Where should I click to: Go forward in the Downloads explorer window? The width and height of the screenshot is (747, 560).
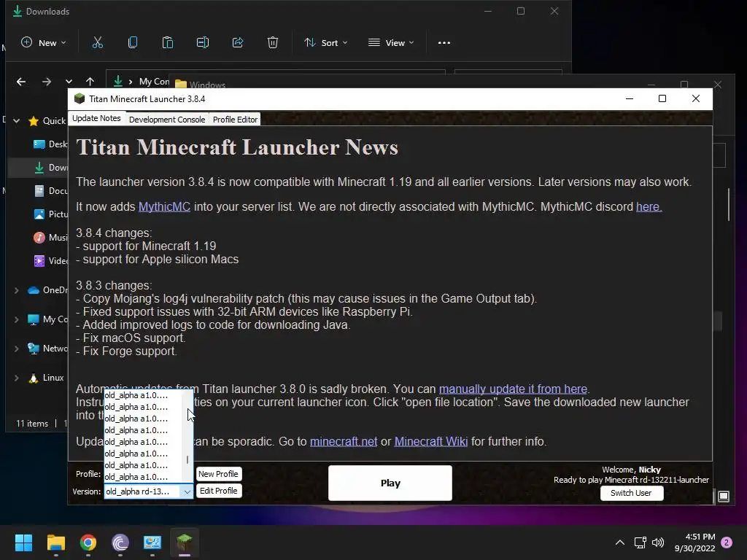[x=46, y=82]
